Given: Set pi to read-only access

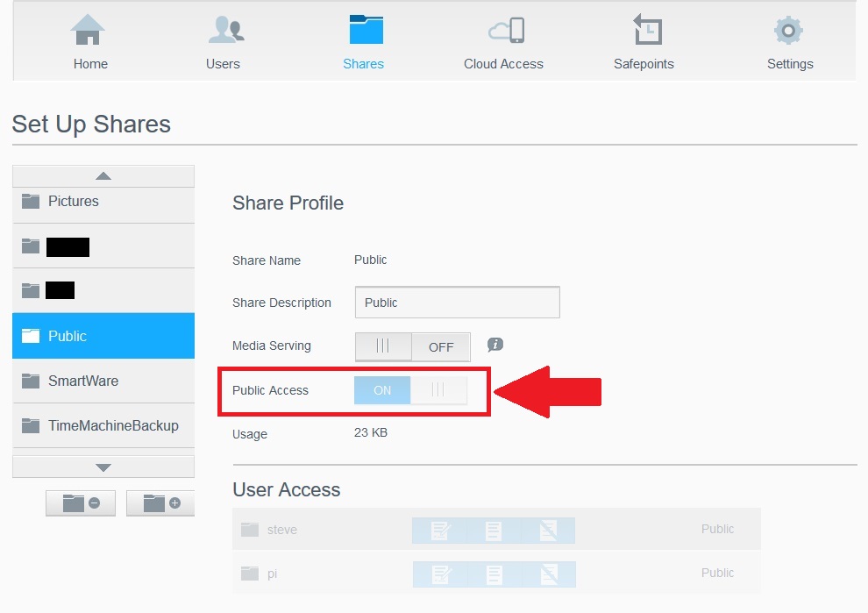Looking at the screenshot, I should coord(494,574).
